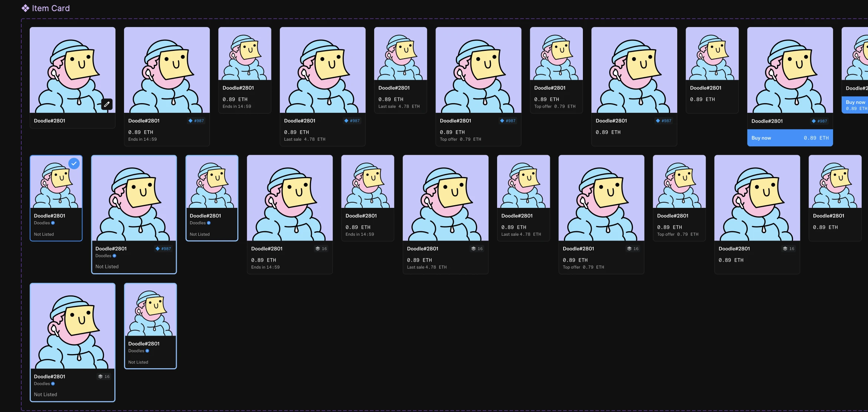868x412 pixels.
Task: Click #987 badge on large Last sale 4.78 ETH card
Action: (352, 121)
